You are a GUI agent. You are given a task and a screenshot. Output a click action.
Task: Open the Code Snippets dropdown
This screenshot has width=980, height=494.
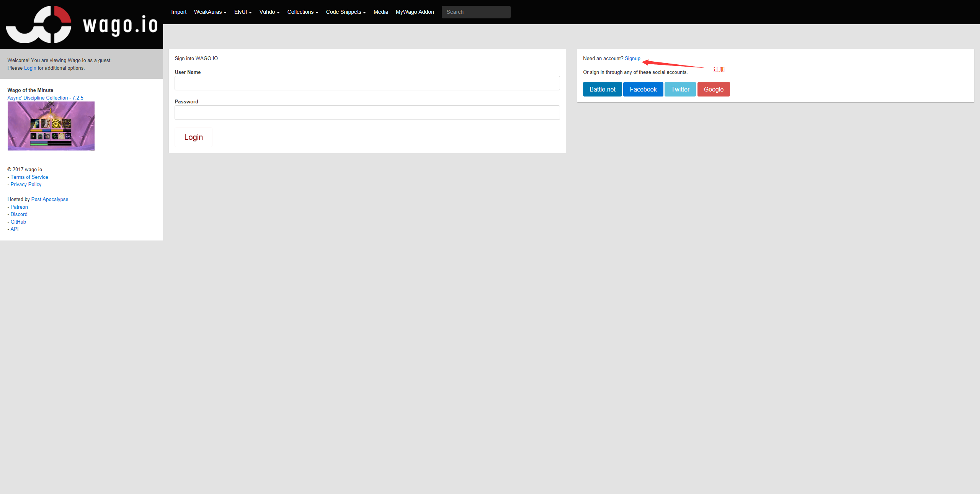345,12
